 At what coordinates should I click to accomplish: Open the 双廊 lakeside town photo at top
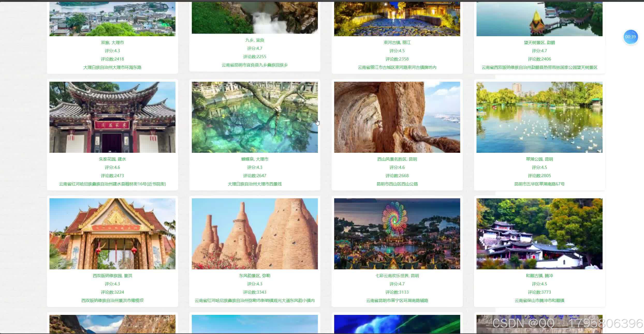click(x=112, y=19)
